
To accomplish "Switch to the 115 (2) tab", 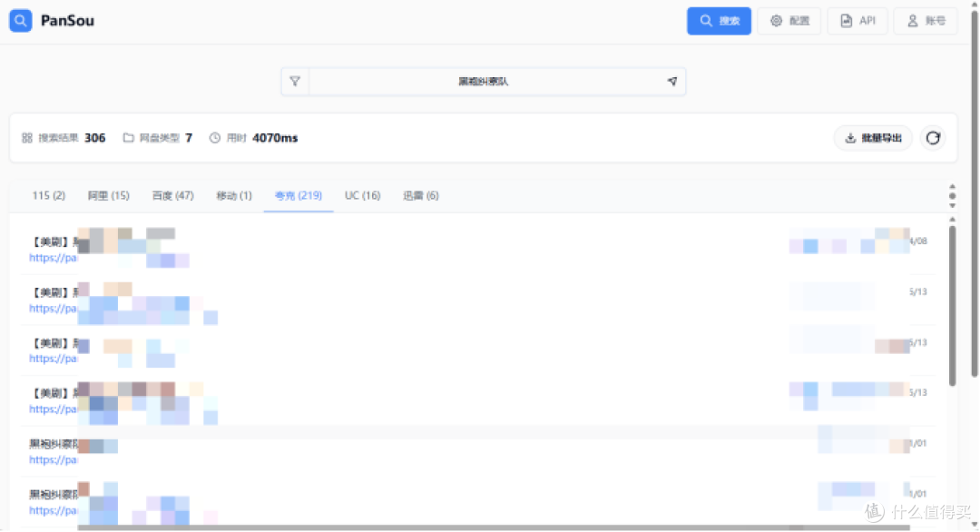I will pos(49,196).
